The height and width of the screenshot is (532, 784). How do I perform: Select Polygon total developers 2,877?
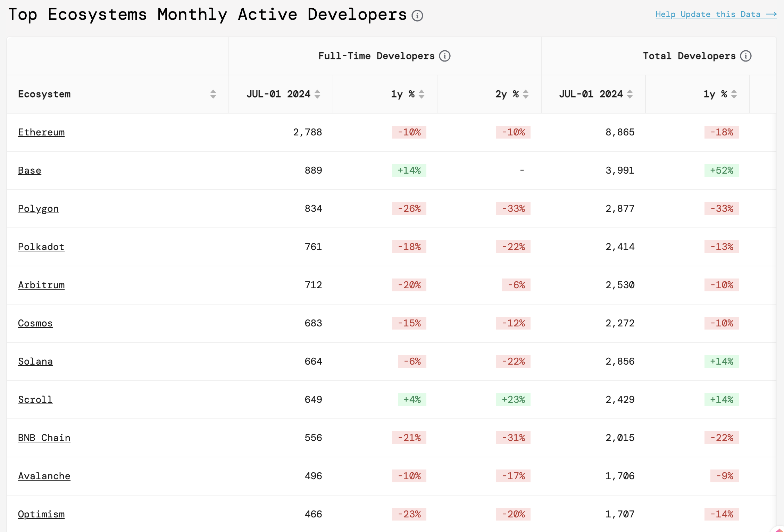[x=620, y=209]
